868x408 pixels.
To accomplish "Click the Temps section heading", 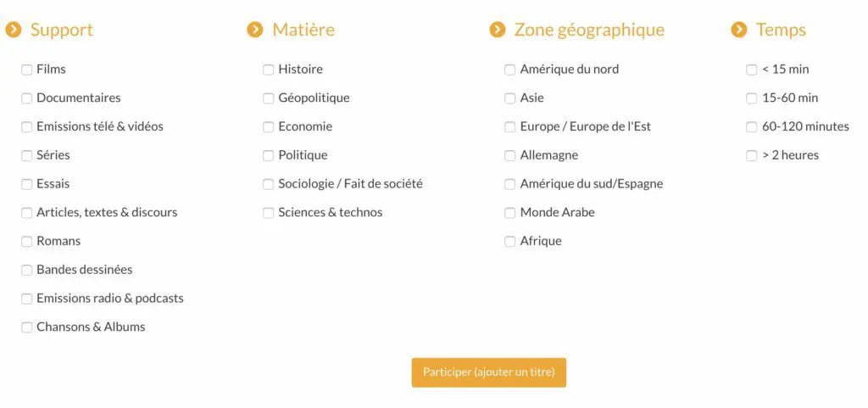I will (x=781, y=30).
